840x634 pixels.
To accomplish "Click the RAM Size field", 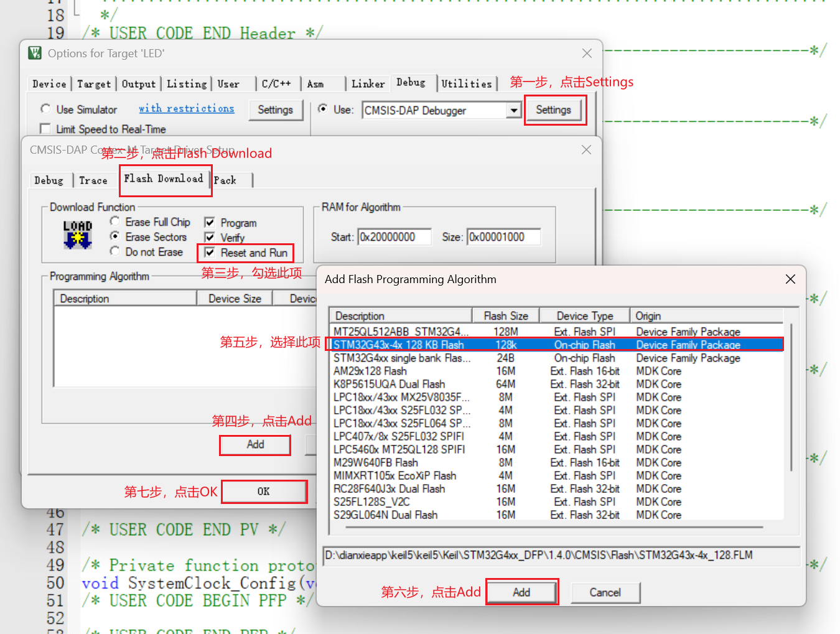I will point(504,237).
